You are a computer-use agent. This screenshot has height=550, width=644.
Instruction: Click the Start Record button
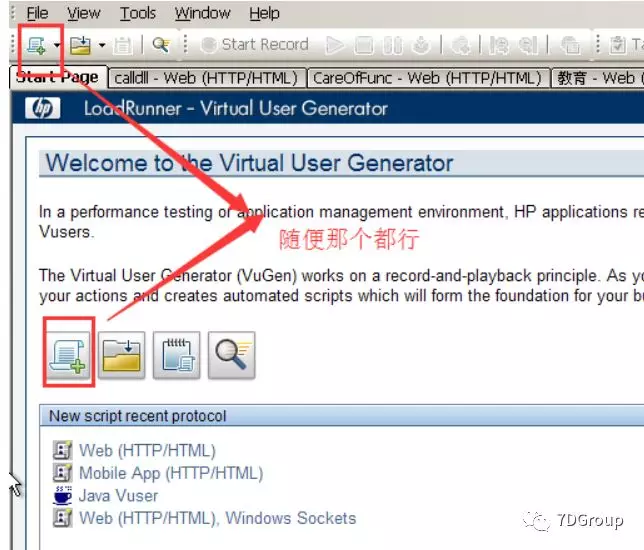tap(255, 44)
